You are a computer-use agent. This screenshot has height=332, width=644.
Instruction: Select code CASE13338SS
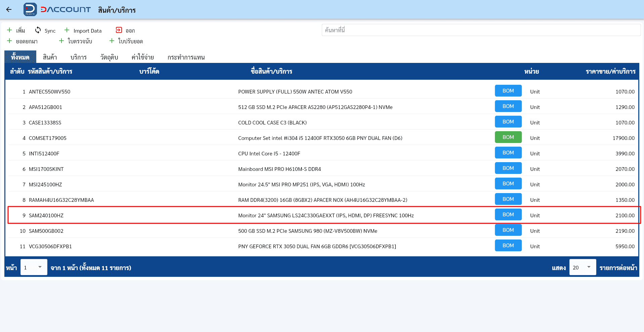point(45,123)
